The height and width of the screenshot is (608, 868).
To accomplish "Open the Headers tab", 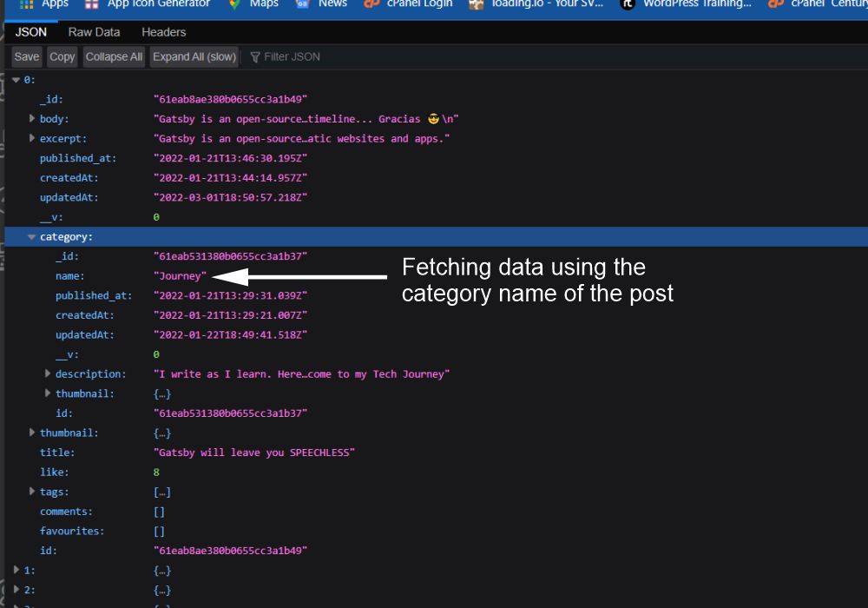I will [x=164, y=32].
